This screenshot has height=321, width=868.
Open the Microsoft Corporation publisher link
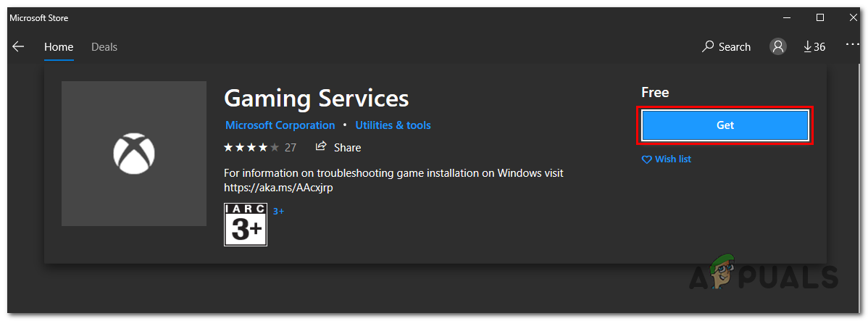coord(280,125)
